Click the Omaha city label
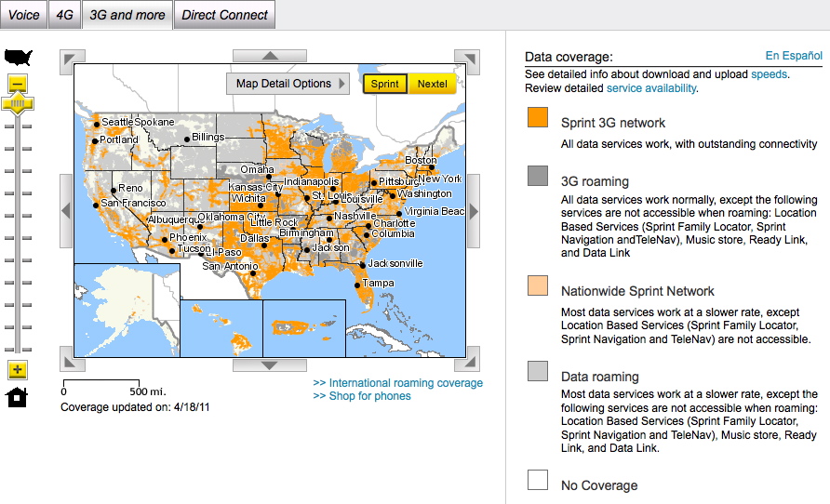Screen dimensions: 830x504 click(x=257, y=169)
